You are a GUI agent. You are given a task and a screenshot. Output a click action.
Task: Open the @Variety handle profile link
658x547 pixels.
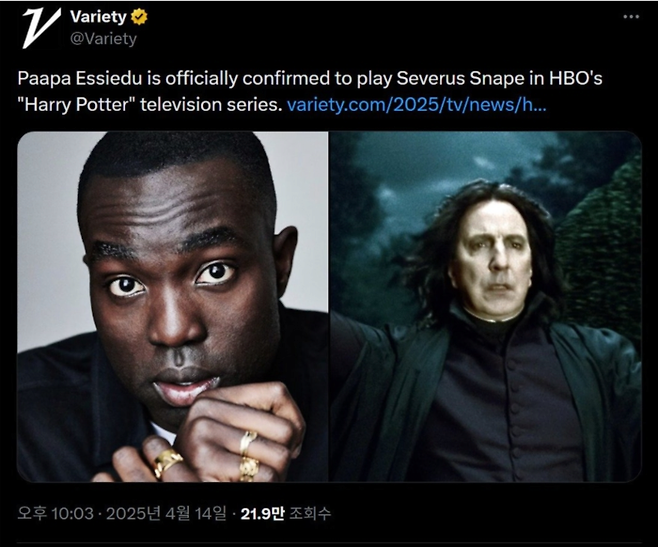tap(103, 39)
